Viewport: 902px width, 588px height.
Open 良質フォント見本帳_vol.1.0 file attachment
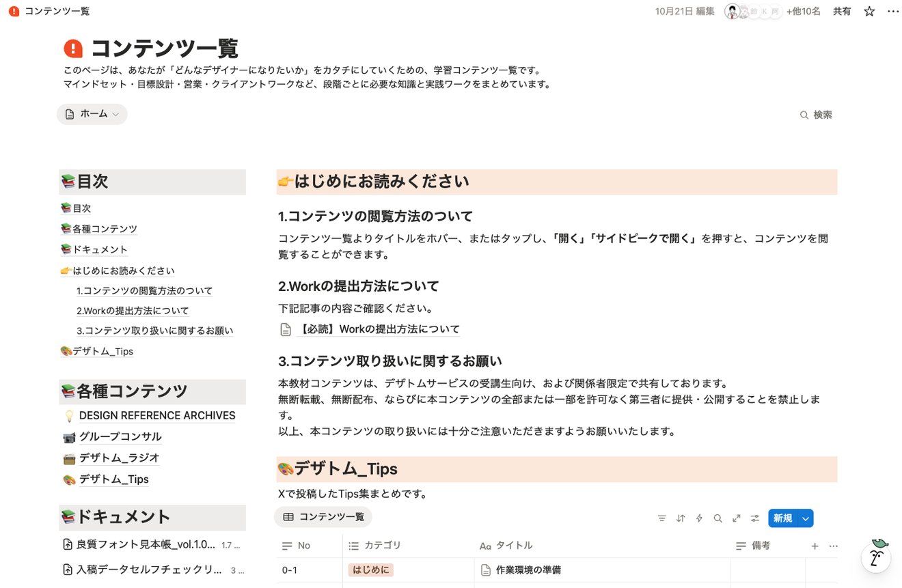tap(152, 545)
